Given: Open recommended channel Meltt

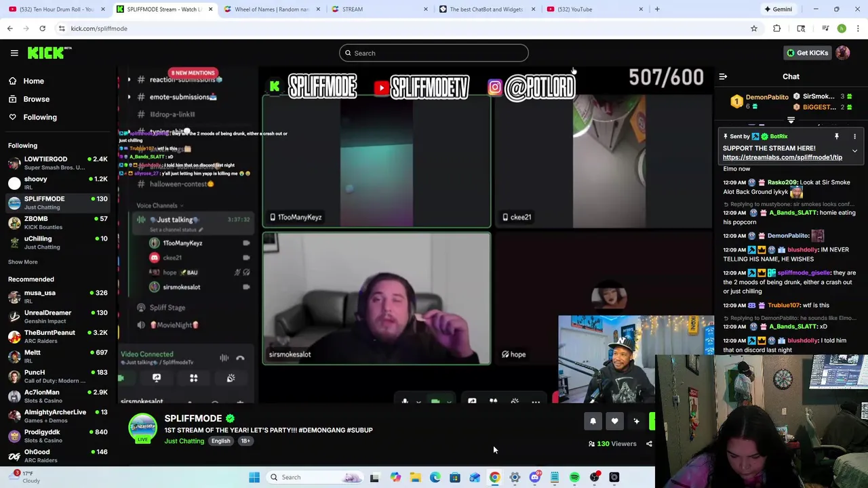Looking at the screenshot, I should 57,357.
